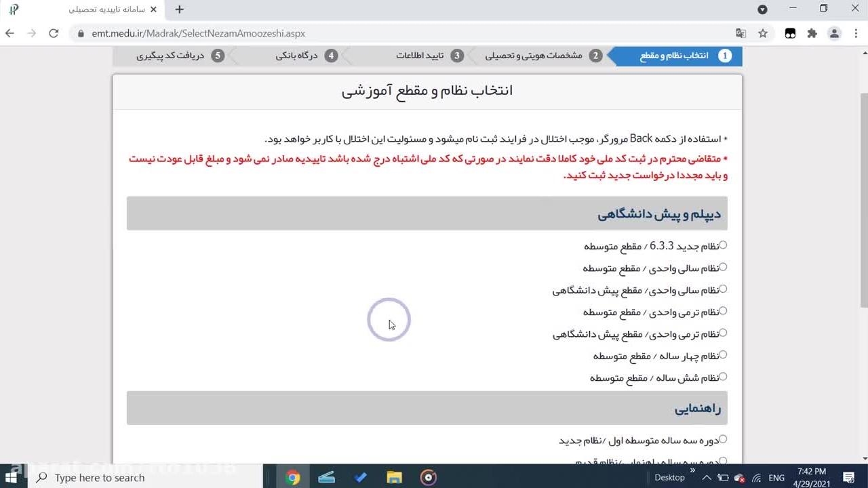Open the Chrome three-dot menu
Image resolution: width=868 pixels, height=488 pixels.
point(854,33)
